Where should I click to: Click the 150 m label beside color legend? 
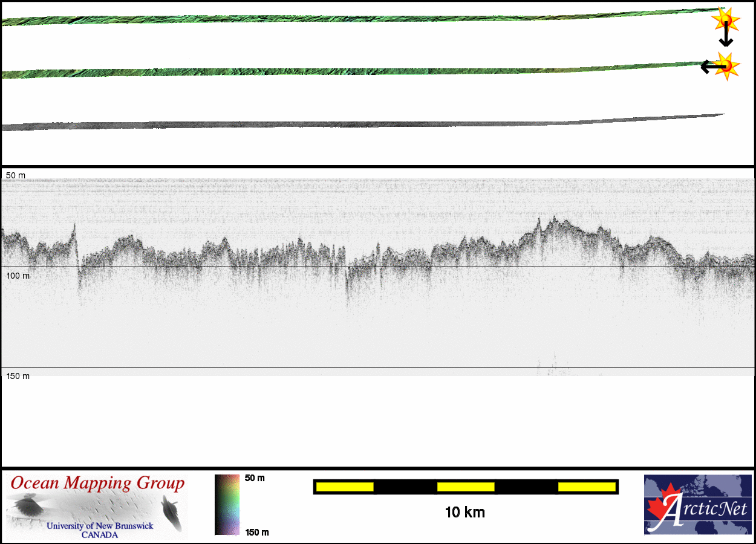coord(256,532)
